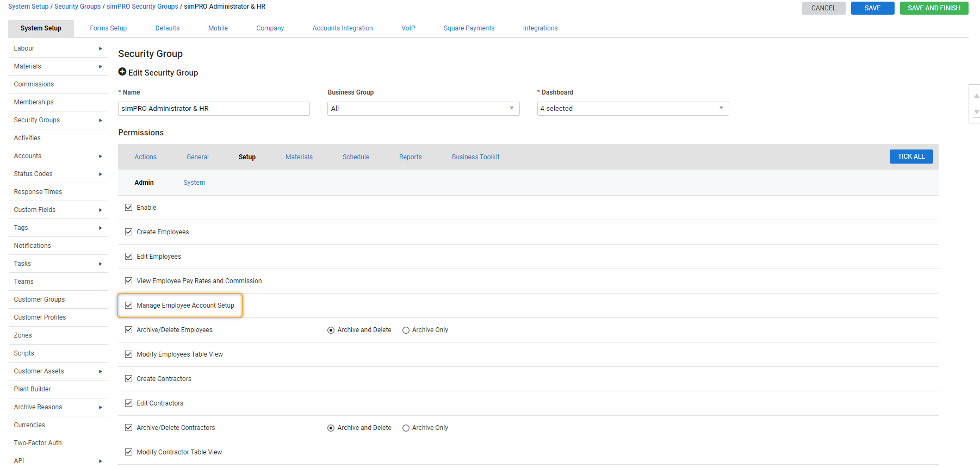Switch to the Business Toolkit tab
980x468 pixels.
(475, 157)
